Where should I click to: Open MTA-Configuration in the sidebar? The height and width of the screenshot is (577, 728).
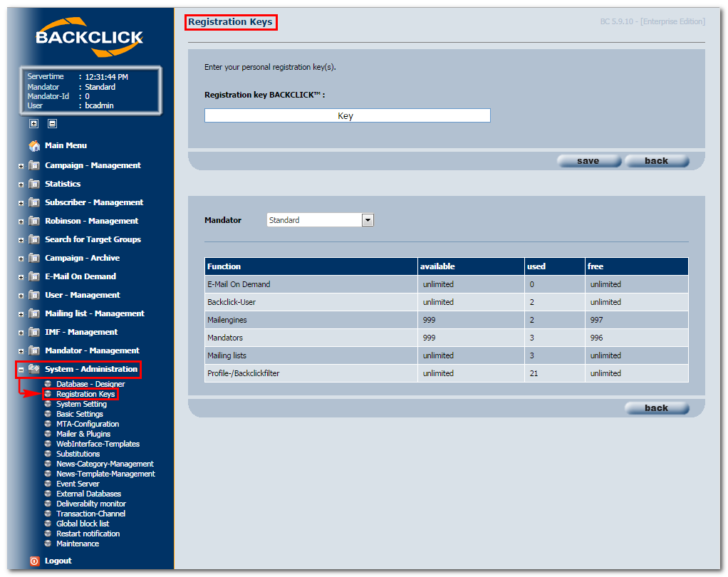[x=88, y=424]
